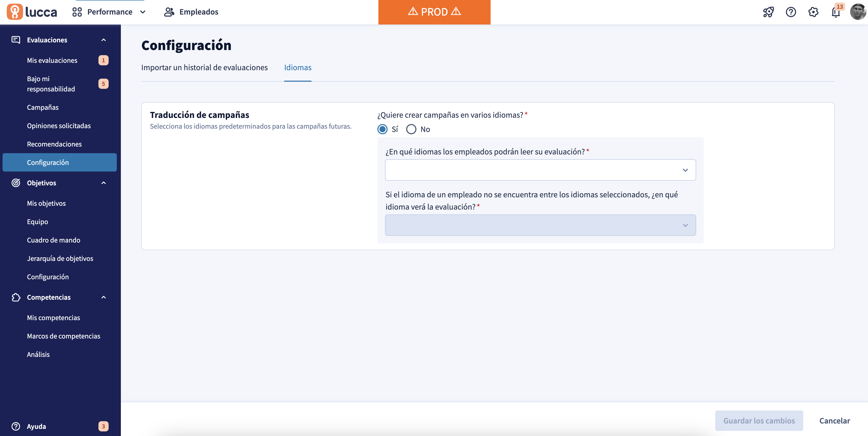Click the Empleados people icon
Screen dimensions: 868x436
coord(169,12)
